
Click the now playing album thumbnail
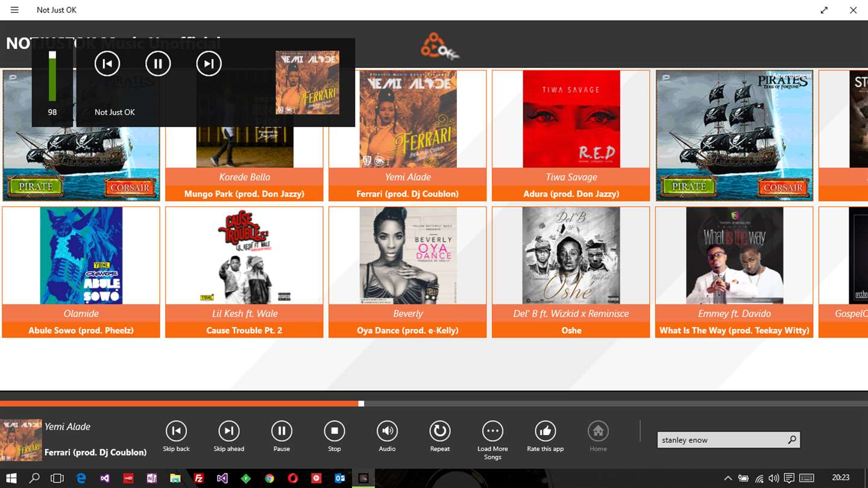coord(21,440)
